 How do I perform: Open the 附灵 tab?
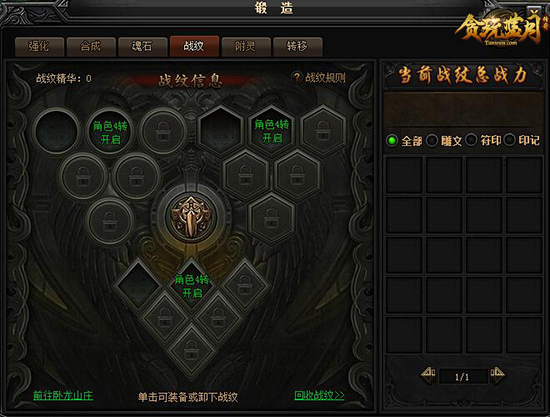(246, 46)
